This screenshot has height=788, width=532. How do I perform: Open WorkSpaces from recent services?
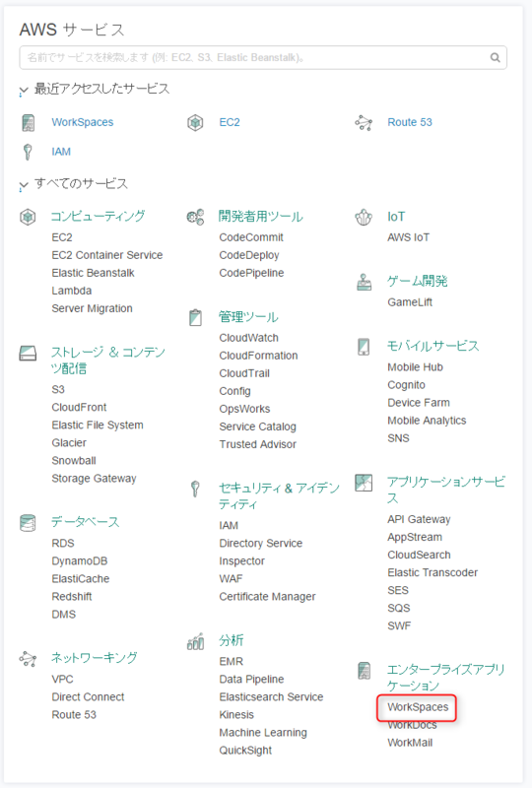point(83,122)
